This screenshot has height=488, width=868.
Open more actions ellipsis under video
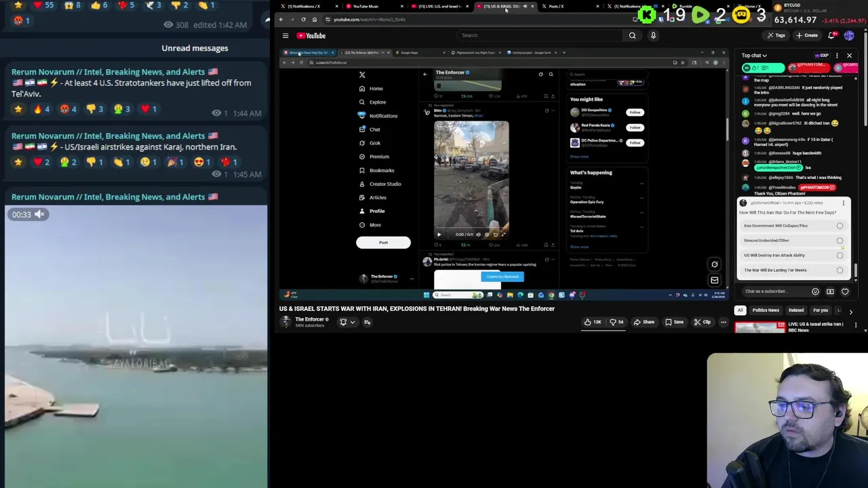pos(723,322)
